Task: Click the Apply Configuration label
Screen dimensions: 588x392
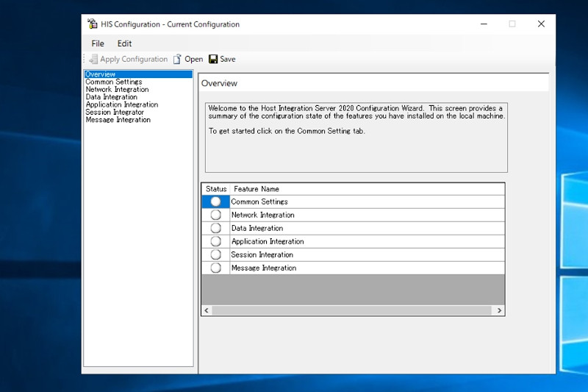Action: [x=134, y=60]
